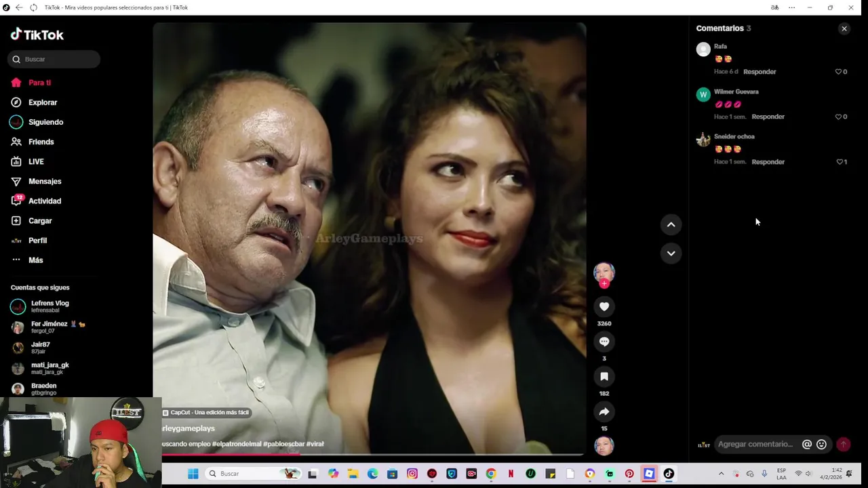
Task: Close the Comentarios panel
Action: click(x=844, y=28)
